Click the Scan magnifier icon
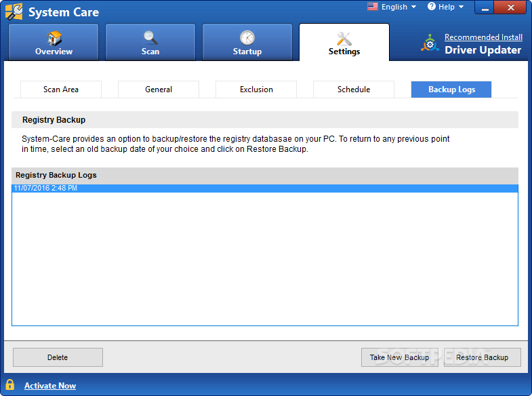 click(x=150, y=38)
